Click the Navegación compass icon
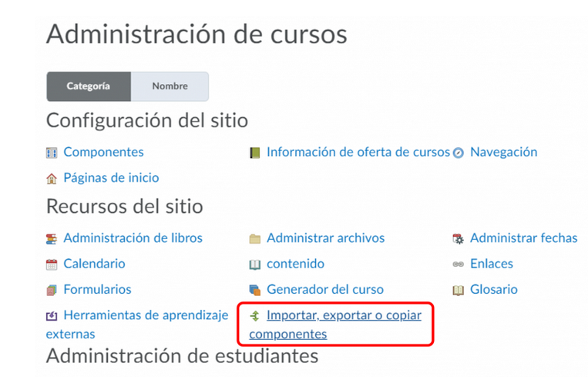This screenshot has height=377, width=588. click(x=459, y=153)
